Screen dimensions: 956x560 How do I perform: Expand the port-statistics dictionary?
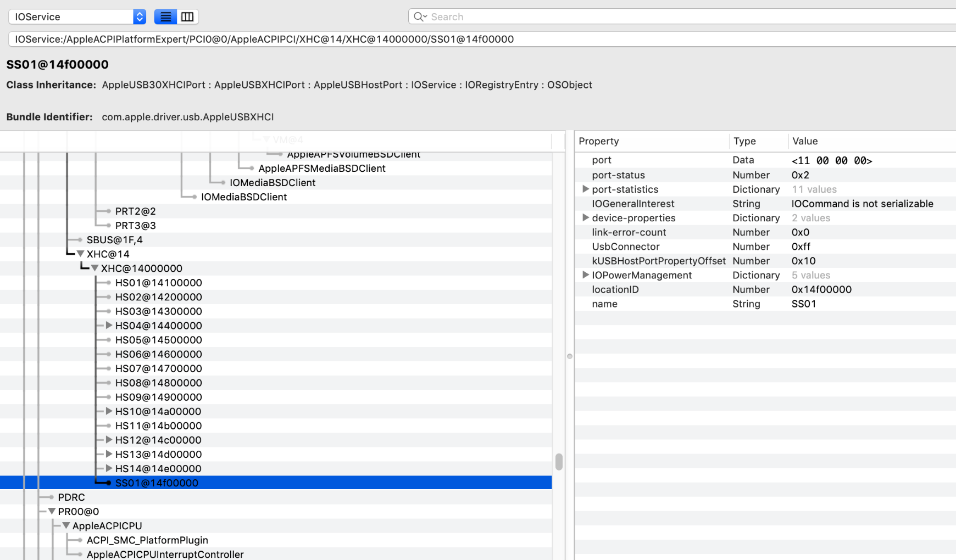pyautogui.click(x=585, y=189)
